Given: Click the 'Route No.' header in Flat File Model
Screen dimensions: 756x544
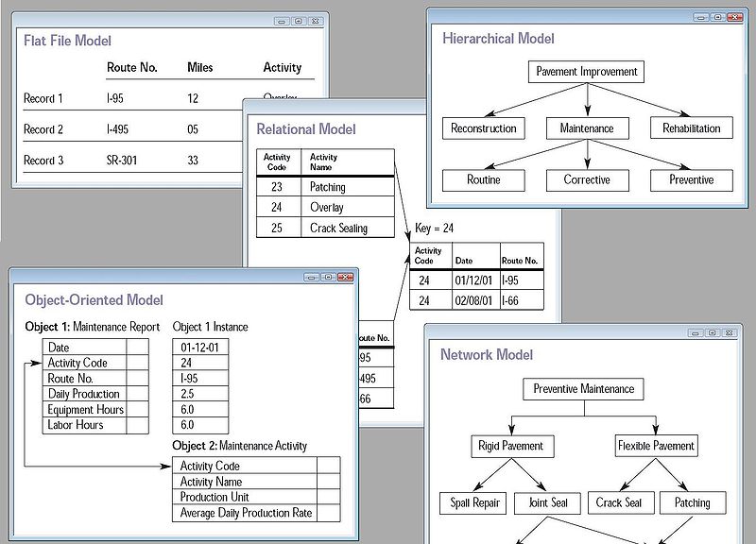Looking at the screenshot, I should click(131, 67).
